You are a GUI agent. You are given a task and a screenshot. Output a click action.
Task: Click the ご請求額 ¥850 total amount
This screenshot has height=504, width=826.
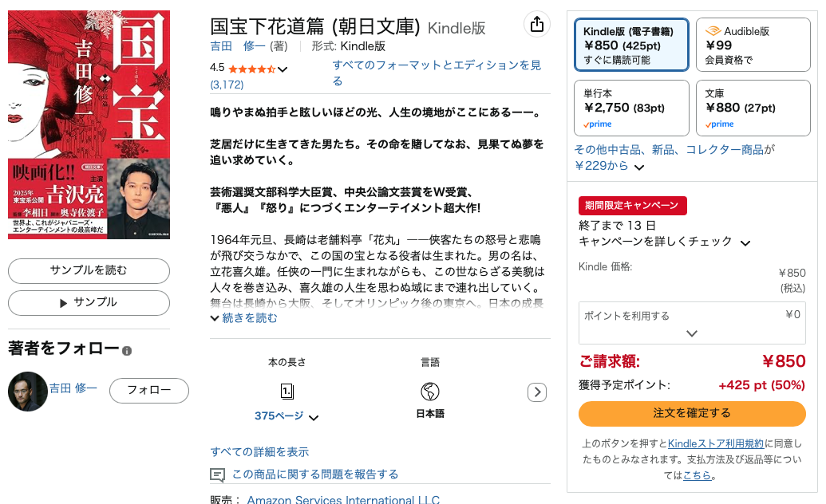(x=784, y=361)
